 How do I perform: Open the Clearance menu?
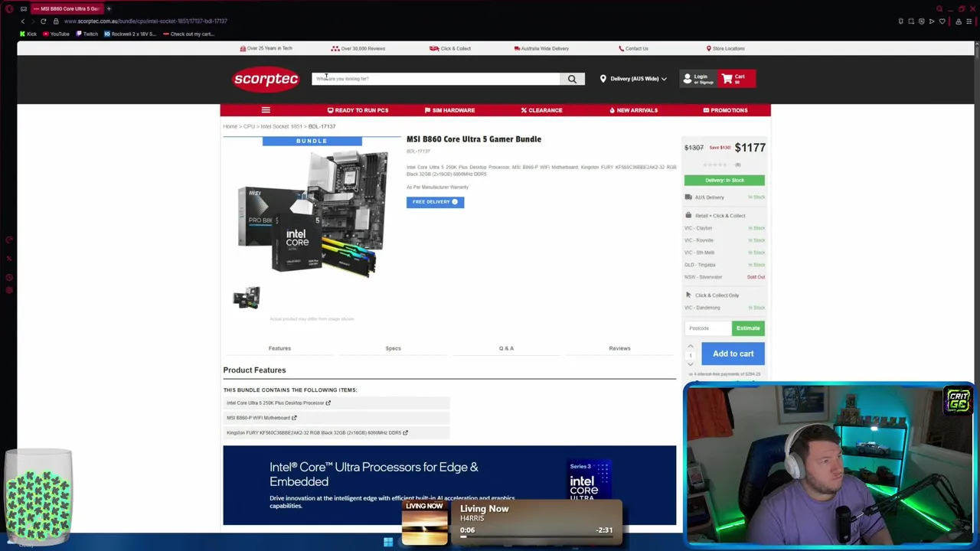[541, 110]
